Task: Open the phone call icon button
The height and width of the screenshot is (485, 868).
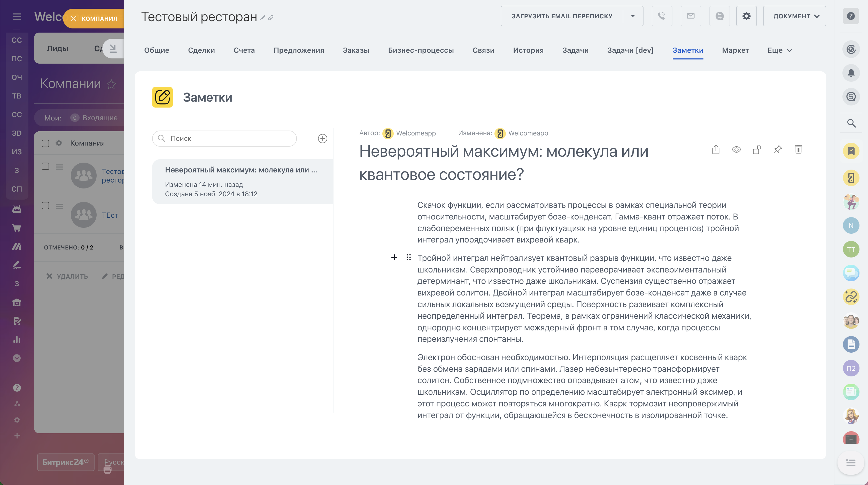Action: [x=662, y=16]
